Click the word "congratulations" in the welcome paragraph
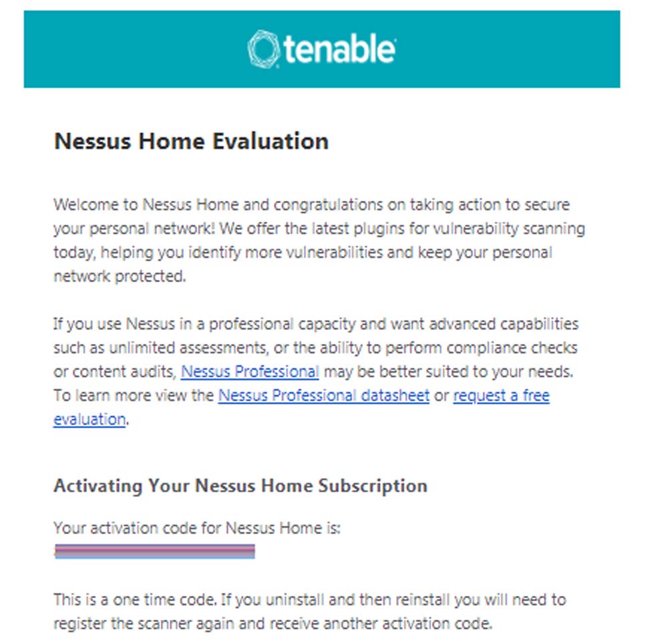Image resolution: width=668 pixels, height=644 pixels. pyautogui.click(x=328, y=204)
